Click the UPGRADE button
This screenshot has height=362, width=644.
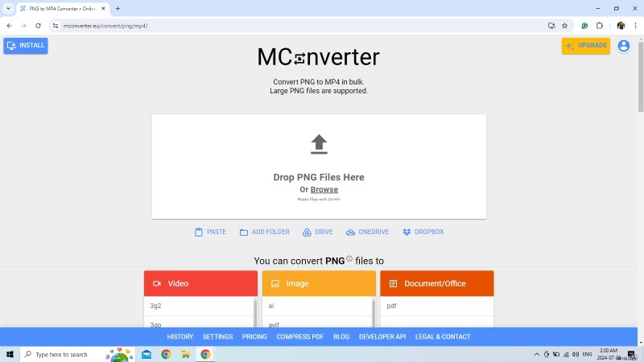(x=586, y=46)
